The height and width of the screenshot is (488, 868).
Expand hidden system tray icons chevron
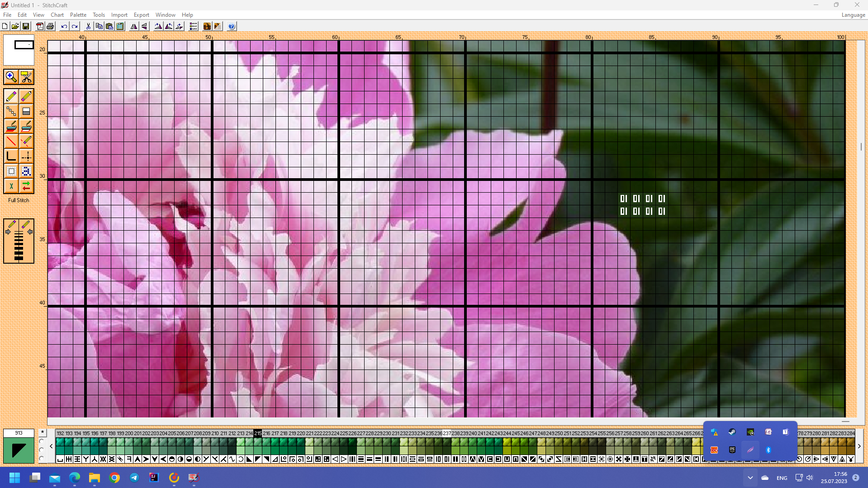coord(750,478)
